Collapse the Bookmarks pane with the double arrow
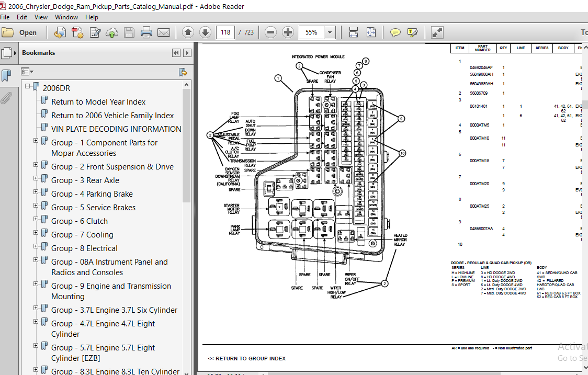The height and width of the screenshot is (375, 588). [176, 53]
